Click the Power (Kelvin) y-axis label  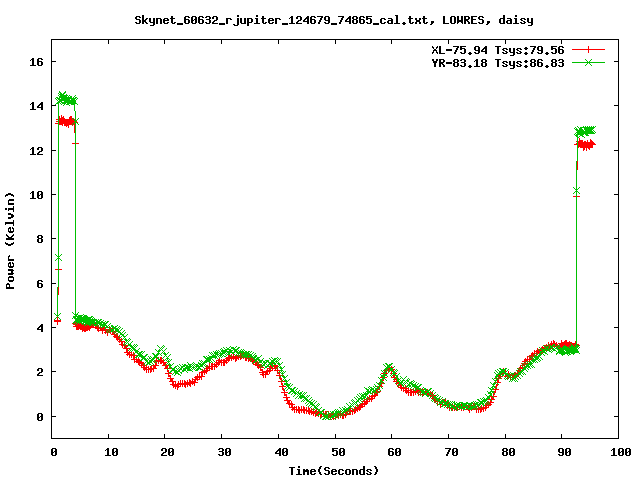coord(10,241)
